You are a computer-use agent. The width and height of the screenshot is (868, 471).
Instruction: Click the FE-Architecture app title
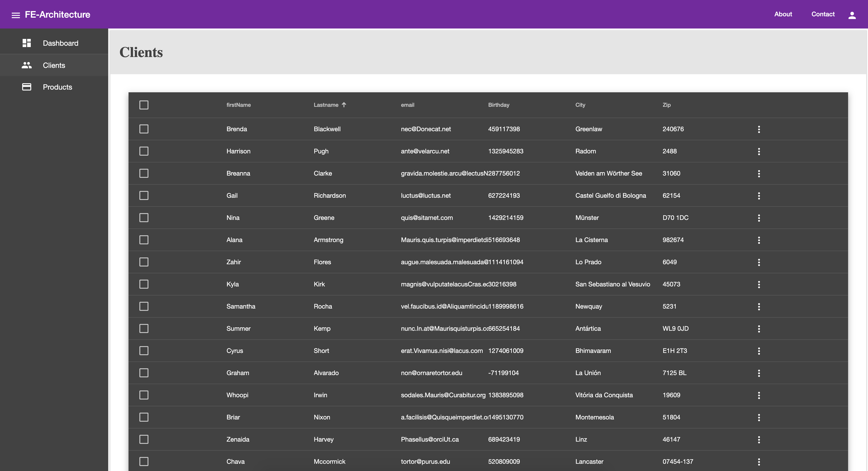[x=58, y=14]
